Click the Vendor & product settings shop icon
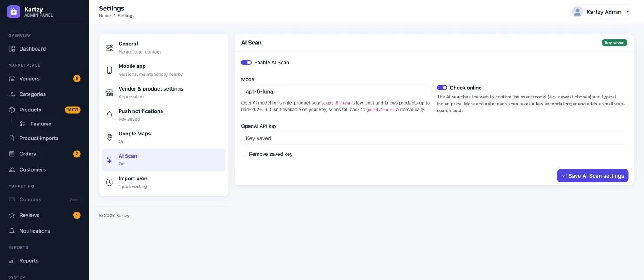The height and width of the screenshot is (280, 644). pos(110,93)
